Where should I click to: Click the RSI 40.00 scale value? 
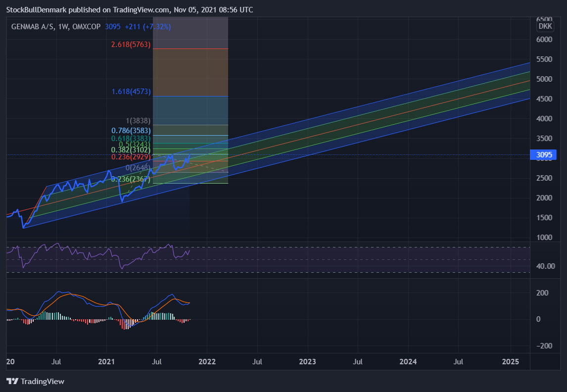click(546, 266)
